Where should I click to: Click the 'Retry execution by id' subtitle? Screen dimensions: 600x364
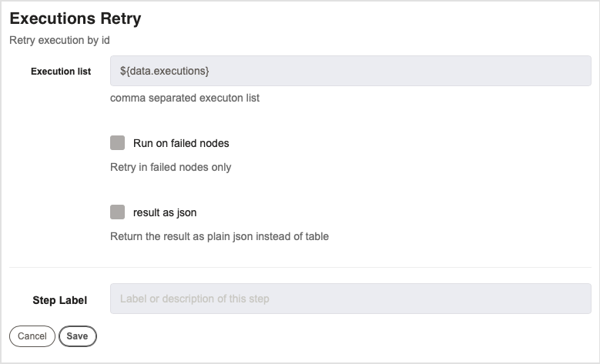(59, 40)
